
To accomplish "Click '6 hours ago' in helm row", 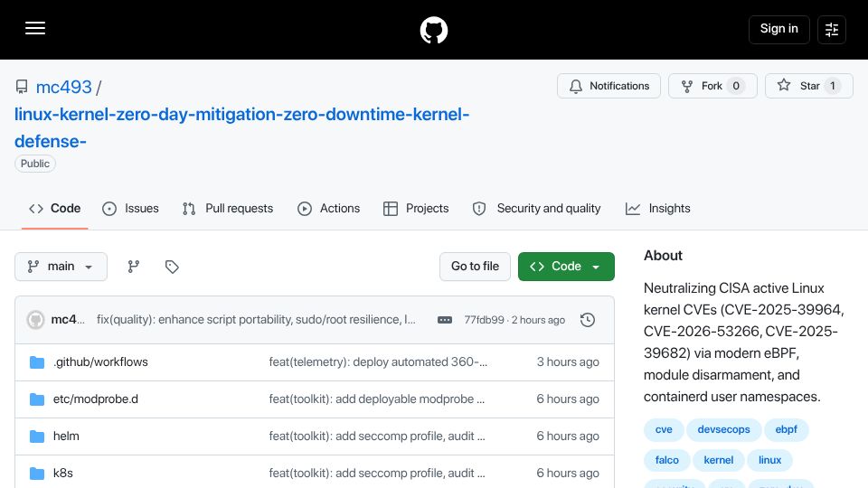I will click(568, 436).
